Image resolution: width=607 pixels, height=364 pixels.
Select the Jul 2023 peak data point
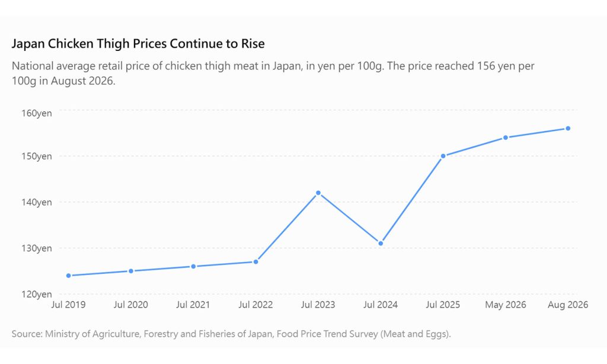point(318,193)
